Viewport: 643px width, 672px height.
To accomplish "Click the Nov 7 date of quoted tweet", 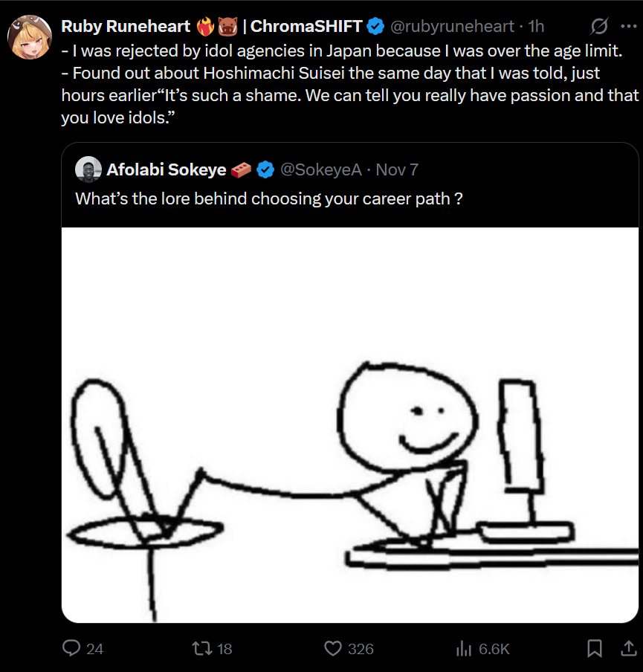I will [x=397, y=169].
